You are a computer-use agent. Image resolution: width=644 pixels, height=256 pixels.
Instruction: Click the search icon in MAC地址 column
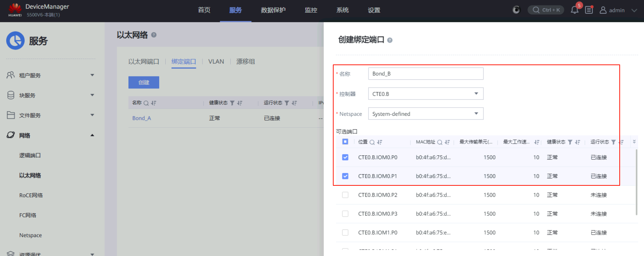coord(439,142)
